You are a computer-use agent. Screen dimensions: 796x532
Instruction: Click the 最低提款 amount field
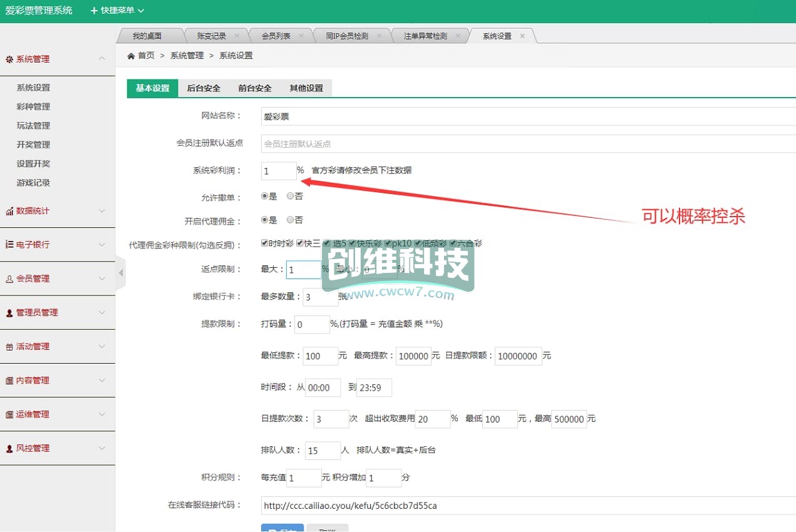coord(320,356)
